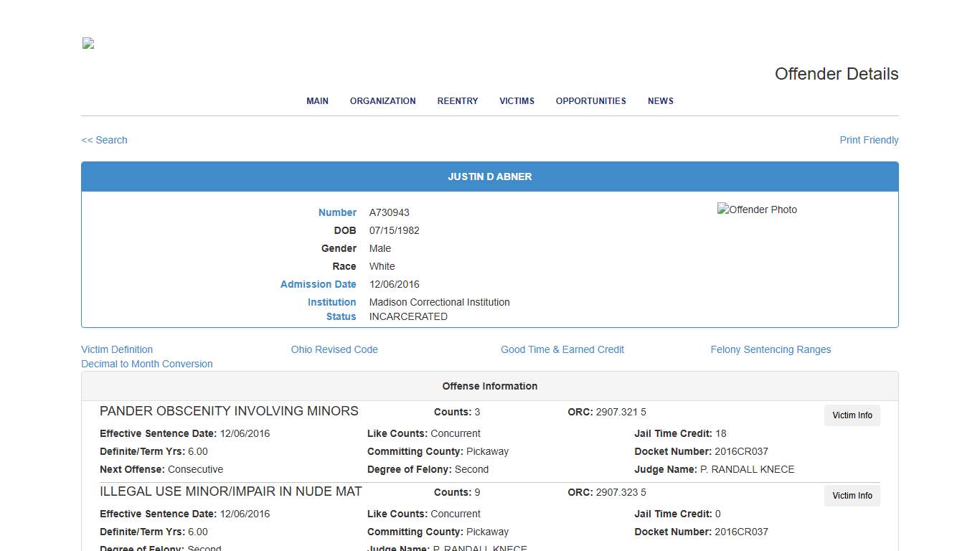Open the Print Friendly view
The image size is (980, 551).
click(x=869, y=140)
